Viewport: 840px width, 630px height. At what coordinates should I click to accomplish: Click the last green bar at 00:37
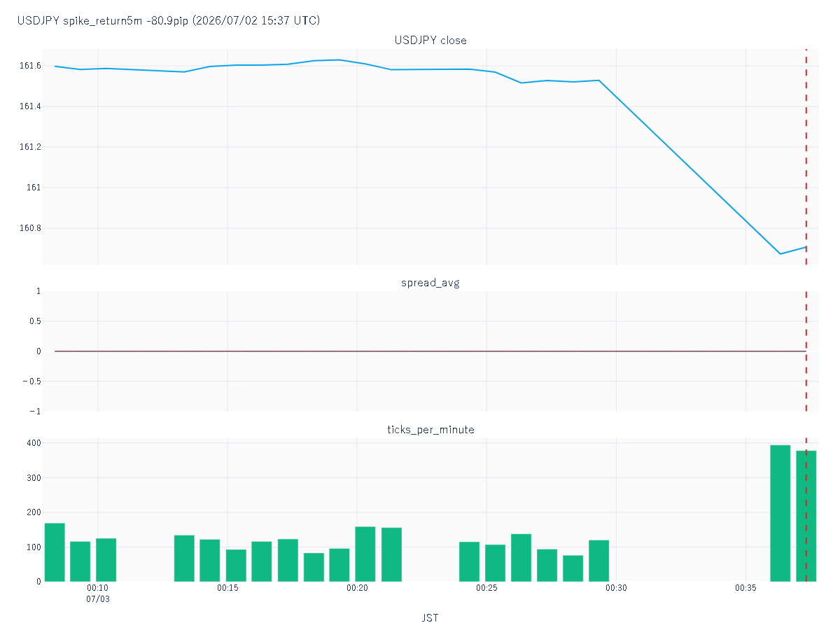tap(806, 516)
